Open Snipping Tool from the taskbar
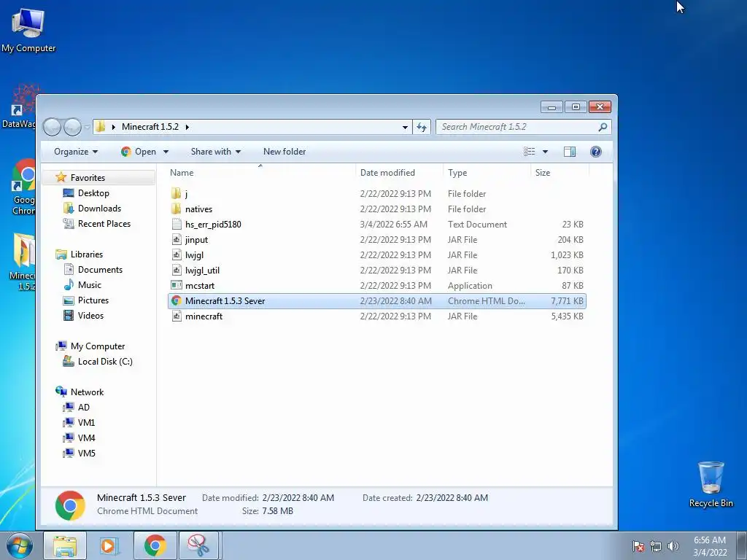This screenshot has height=560, width=747. point(198,545)
